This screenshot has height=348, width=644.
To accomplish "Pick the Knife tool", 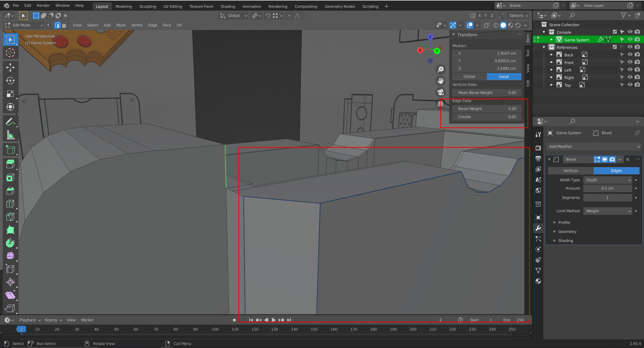I will 10,217.
